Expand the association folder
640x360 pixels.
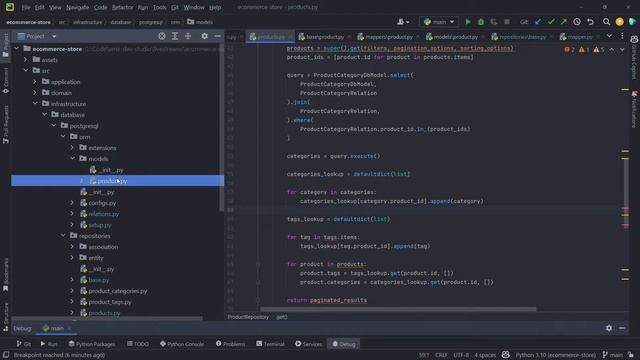coord(72,247)
